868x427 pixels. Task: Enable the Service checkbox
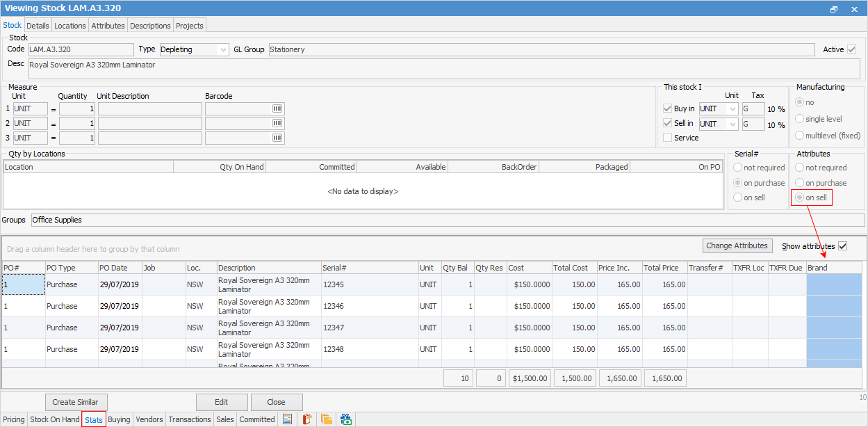668,137
